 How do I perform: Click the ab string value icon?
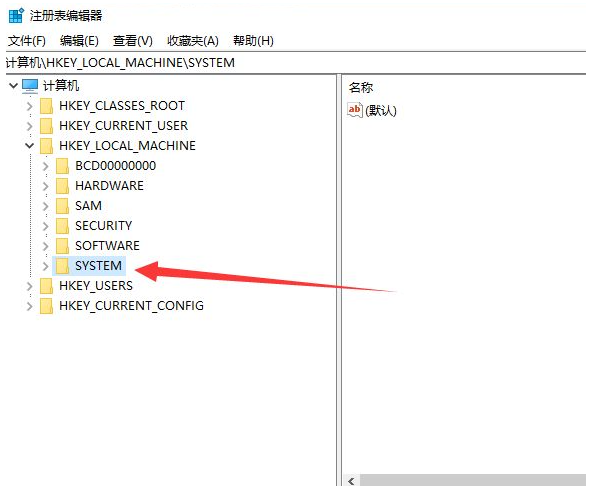click(355, 110)
